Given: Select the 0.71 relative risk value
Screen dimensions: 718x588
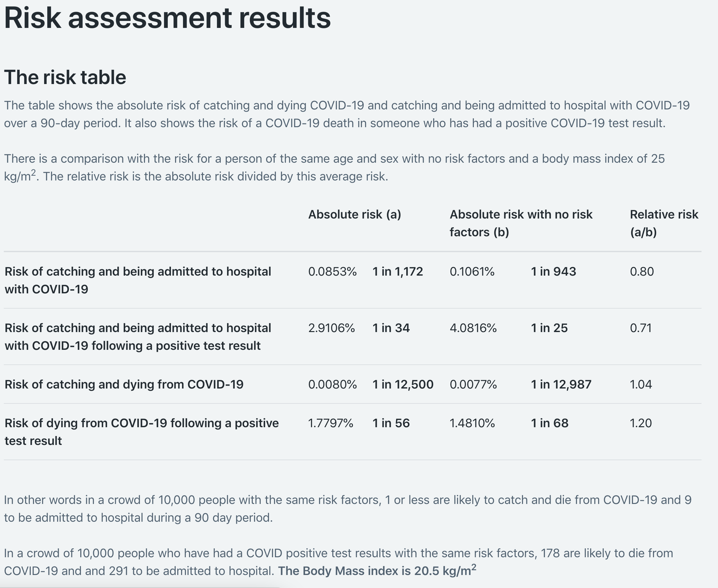Looking at the screenshot, I should 640,328.
